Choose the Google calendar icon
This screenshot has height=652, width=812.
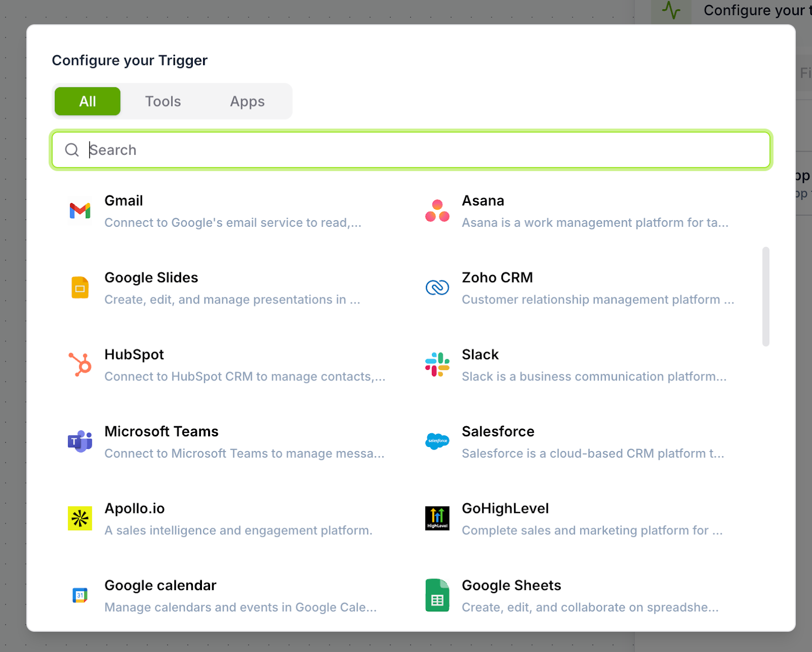coord(80,595)
